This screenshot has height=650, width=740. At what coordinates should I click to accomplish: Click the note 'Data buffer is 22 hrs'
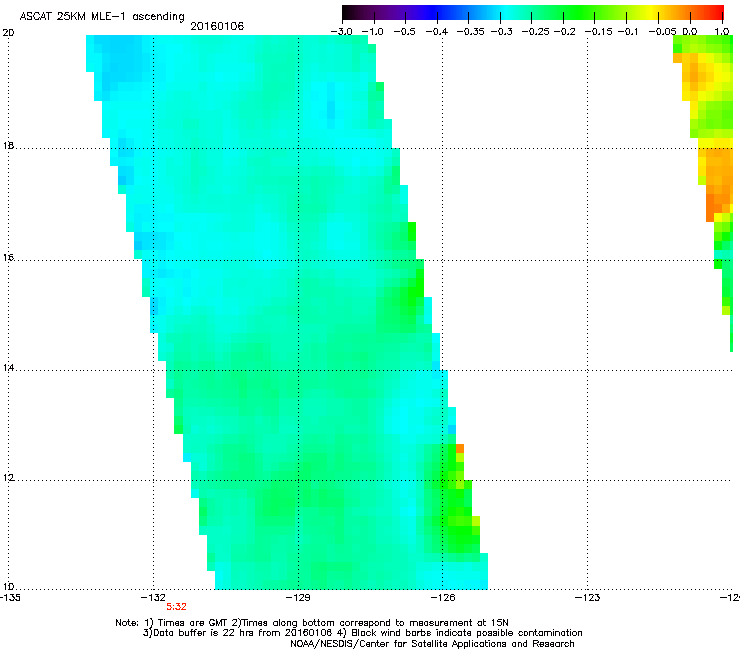(205, 633)
